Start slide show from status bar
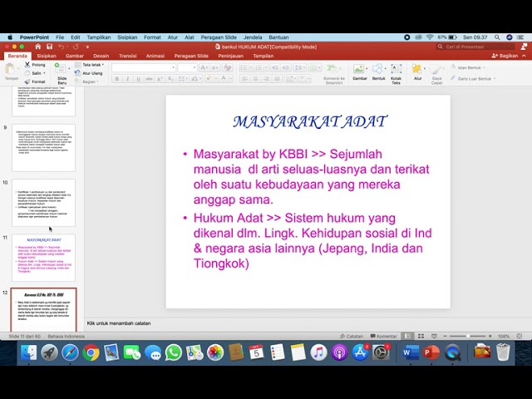Screen dimensions: 532x399 click(434, 336)
